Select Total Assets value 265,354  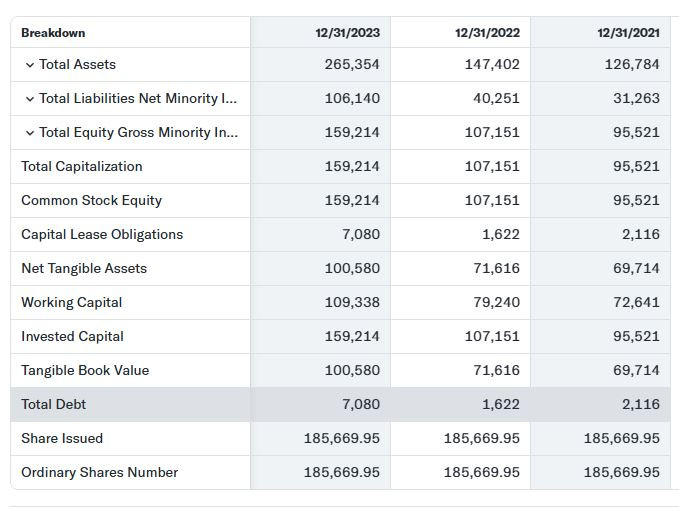click(352, 65)
